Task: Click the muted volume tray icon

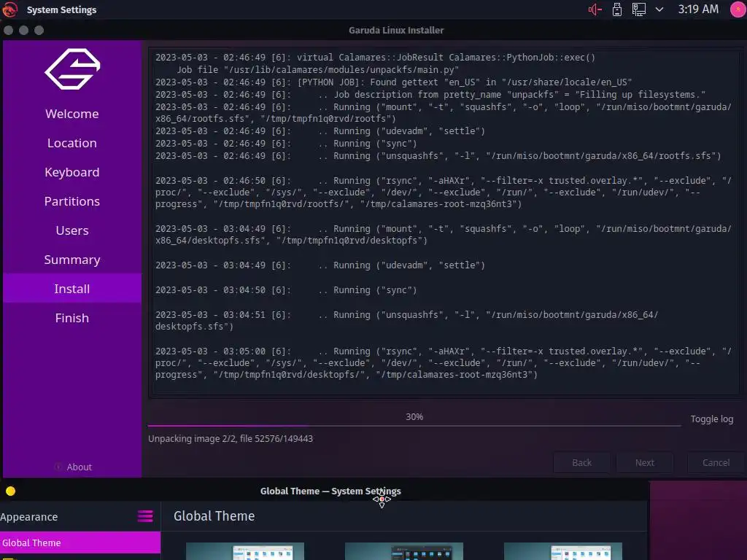Action: pyautogui.click(x=595, y=9)
